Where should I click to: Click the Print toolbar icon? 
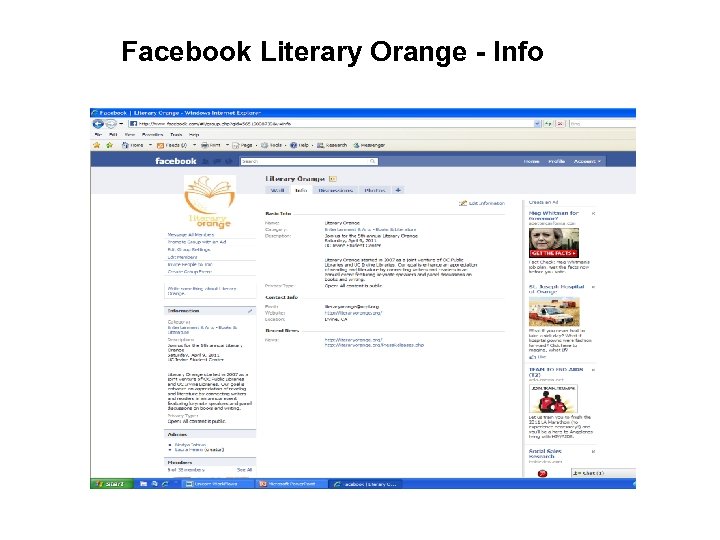pos(205,145)
